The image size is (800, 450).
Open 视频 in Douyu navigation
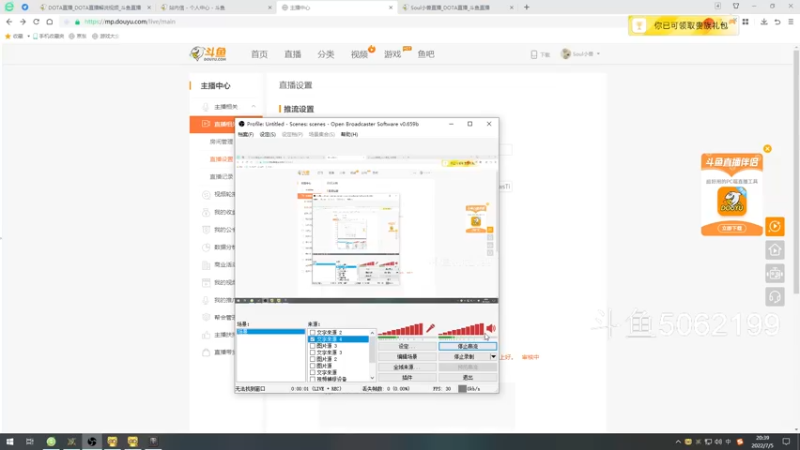click(x=359, y=54)
